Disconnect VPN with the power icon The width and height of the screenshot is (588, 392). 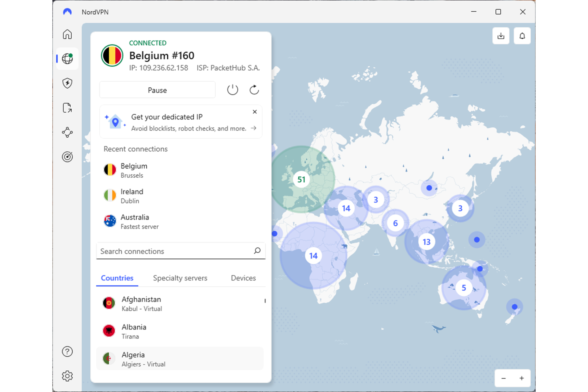232,90
